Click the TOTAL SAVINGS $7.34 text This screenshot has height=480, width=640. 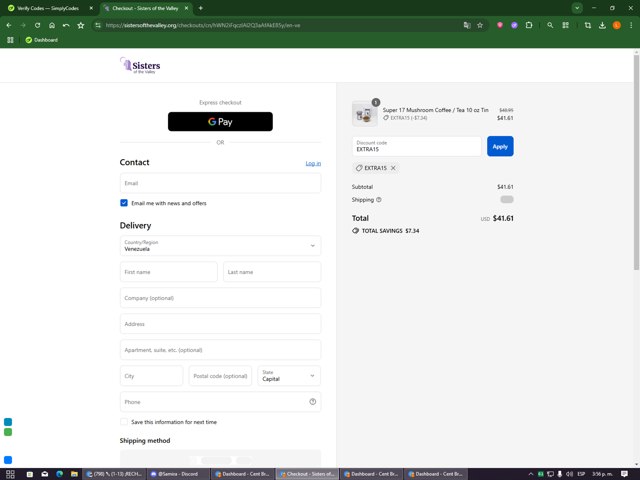click(x=390, y=231)
